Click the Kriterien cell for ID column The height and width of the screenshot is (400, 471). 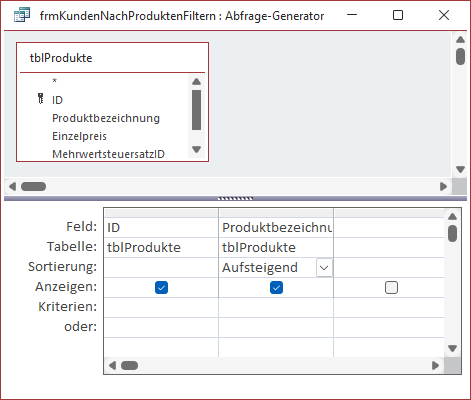pos(161,307)
